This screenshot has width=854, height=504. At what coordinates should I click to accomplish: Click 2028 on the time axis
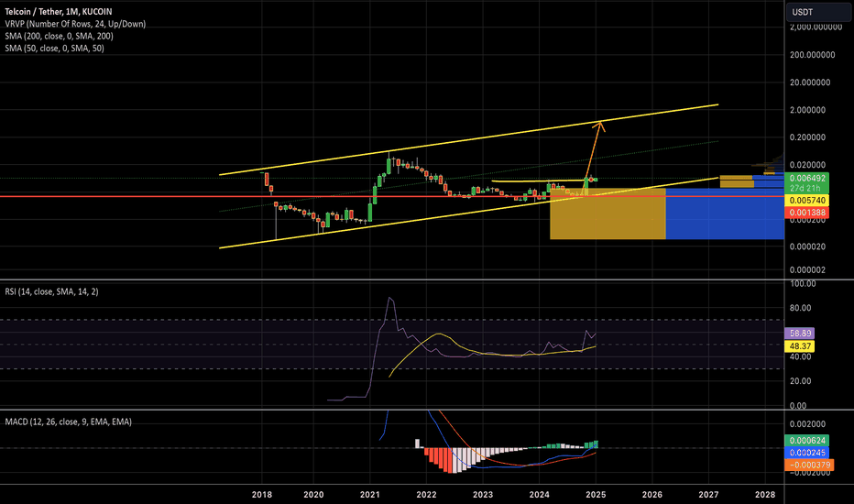click(x=765, y=495)
